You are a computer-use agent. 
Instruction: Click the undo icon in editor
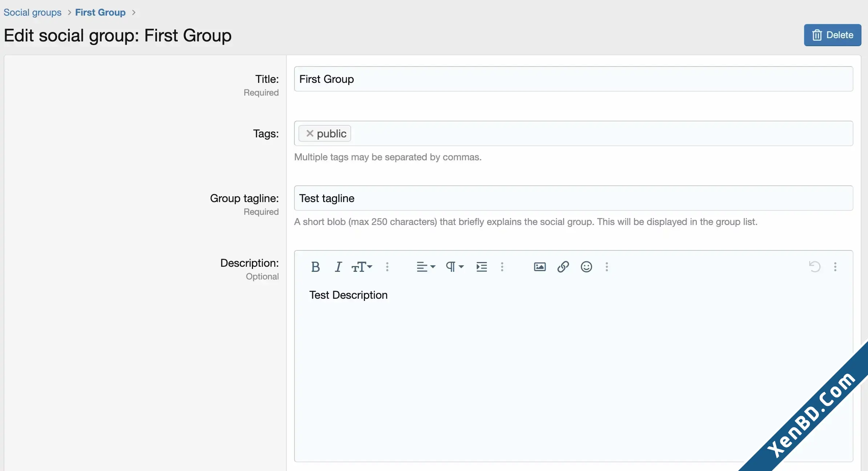[815, 267]
